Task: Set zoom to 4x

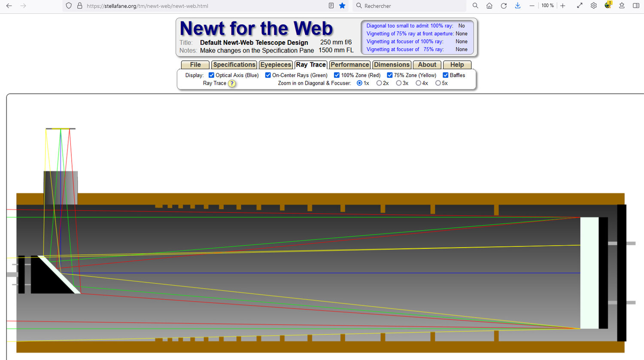Action: (x=418, y=83)
